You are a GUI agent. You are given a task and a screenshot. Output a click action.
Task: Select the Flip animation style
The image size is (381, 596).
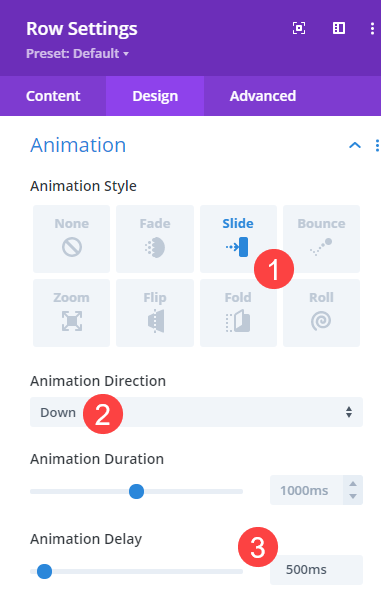click(x=155, y=313)
